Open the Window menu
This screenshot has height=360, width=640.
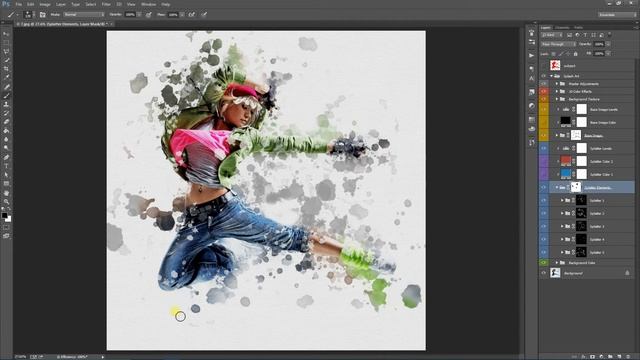tap(149, 4)
